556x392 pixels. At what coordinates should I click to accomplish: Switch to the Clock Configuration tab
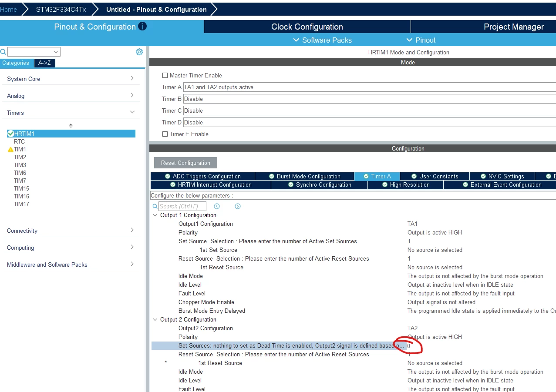point(307,27)
